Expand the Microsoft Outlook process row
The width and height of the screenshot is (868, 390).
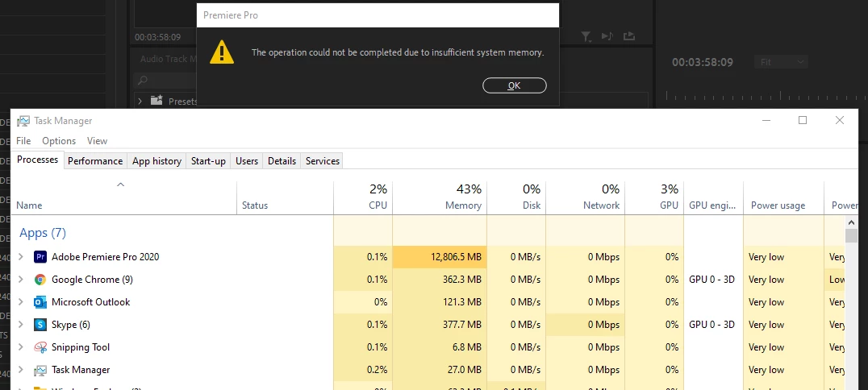point(21,302)
